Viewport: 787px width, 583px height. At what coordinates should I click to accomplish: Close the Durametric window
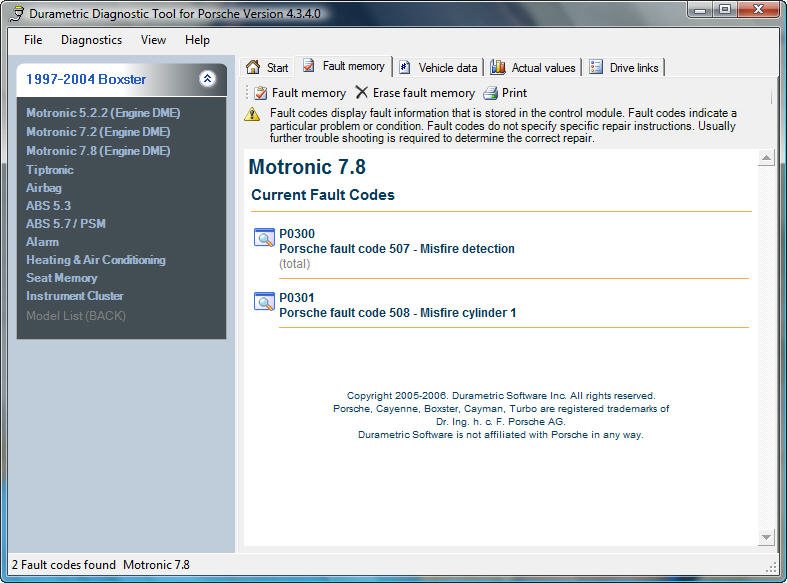758,10
